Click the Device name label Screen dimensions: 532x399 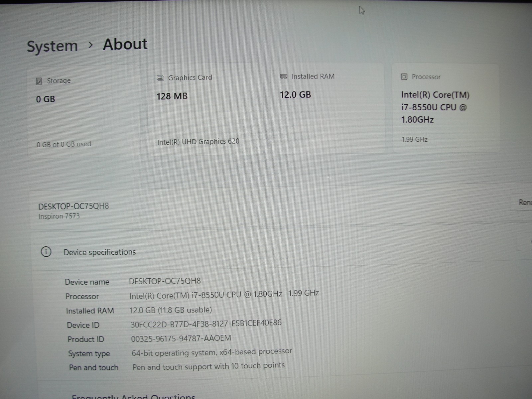coord(87,282)
